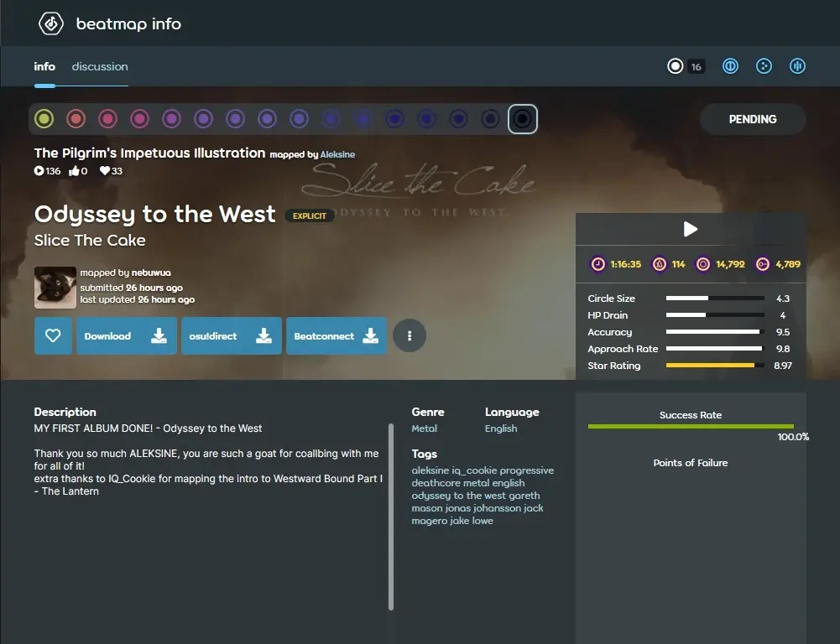Click the yellow Star Rating bar

point(715,365)
